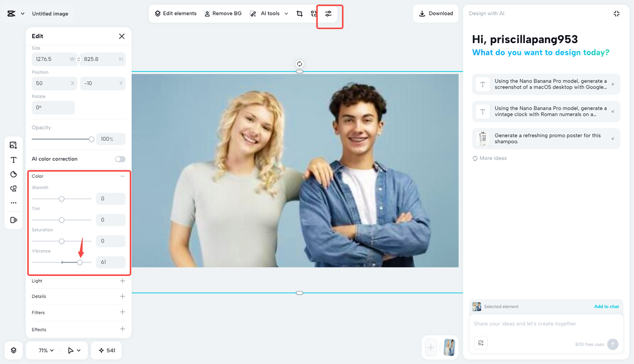Viewport: 634px width, 364px height.
Task: Click the Vibrance slider handle
Action: (x=80, y=262)
